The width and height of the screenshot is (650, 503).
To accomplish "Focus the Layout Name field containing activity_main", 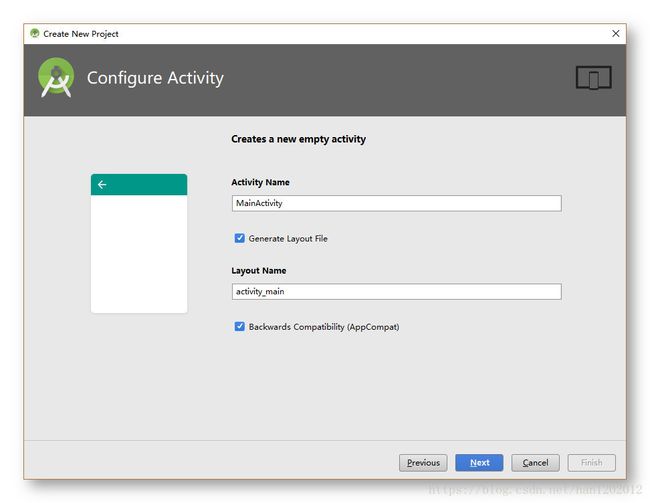I will click(x=396, y=292).
